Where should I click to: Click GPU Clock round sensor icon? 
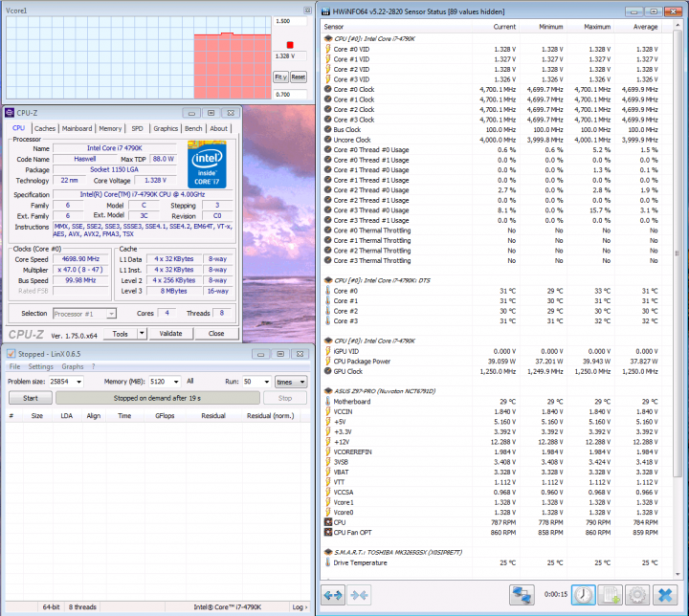coord(328,371)
